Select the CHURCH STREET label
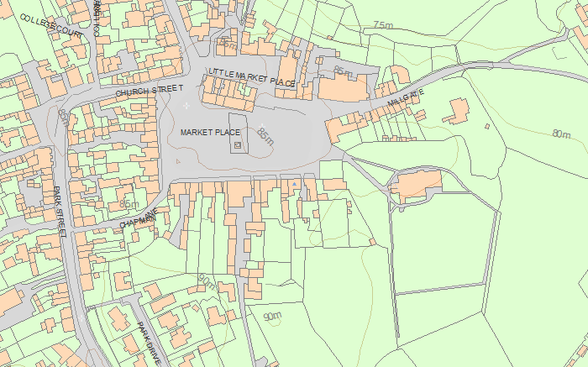 [x=150, y=91]
